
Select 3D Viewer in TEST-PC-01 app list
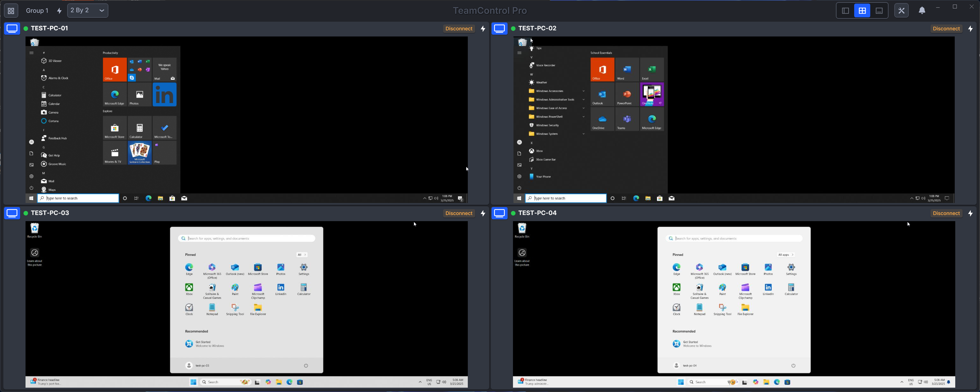click(55, 61)
